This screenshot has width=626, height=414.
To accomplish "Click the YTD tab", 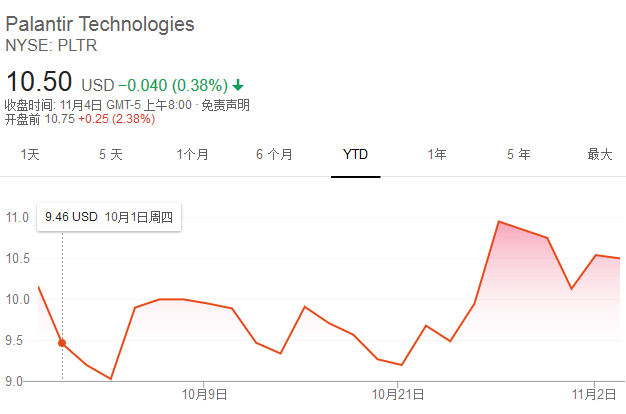I will (355, 154).
